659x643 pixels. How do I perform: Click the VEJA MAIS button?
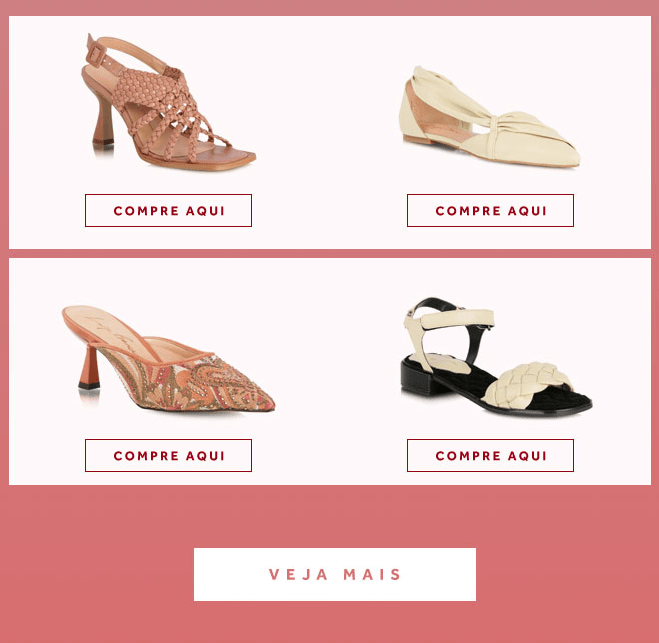335,574
